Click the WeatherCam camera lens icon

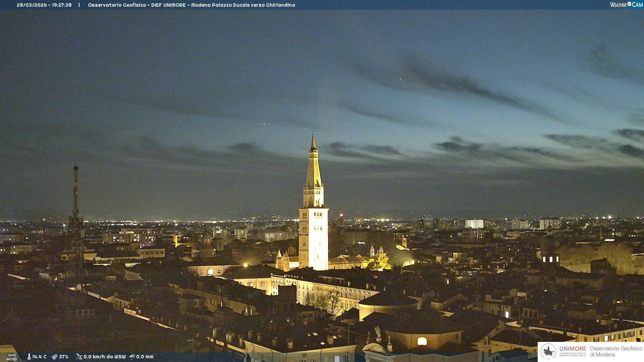click(x=629, y=4)
